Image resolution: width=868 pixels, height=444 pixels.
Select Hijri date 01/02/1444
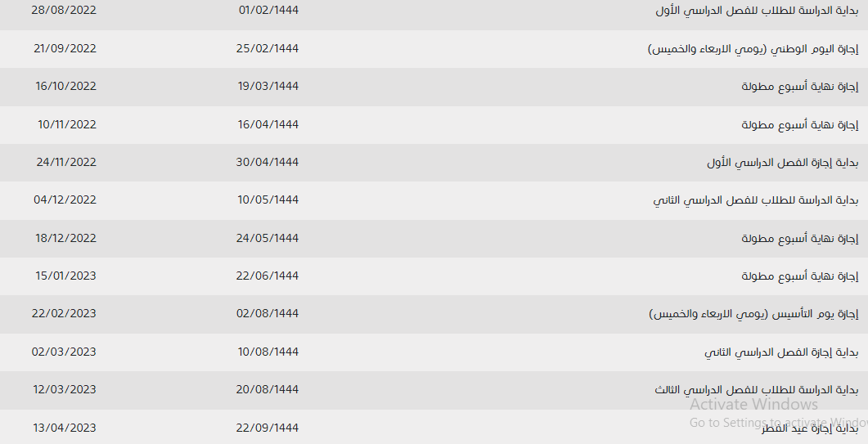(268, 10)
